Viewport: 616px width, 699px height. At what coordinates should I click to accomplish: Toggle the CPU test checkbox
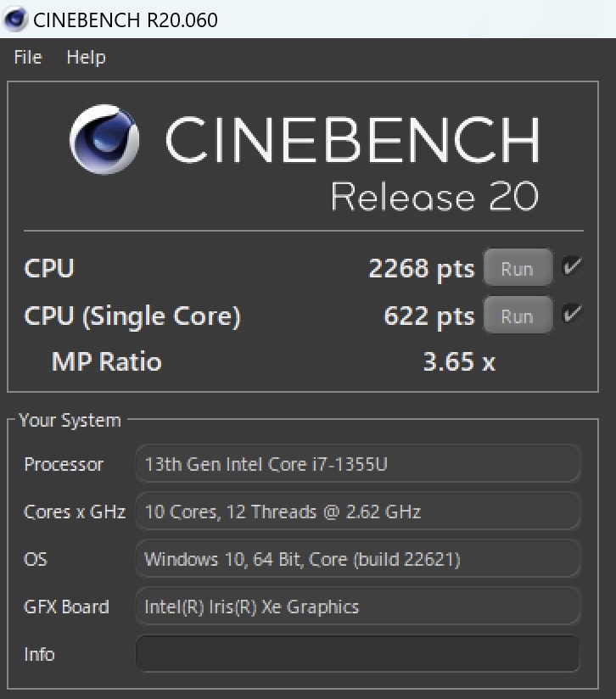[x=573, y=266]
